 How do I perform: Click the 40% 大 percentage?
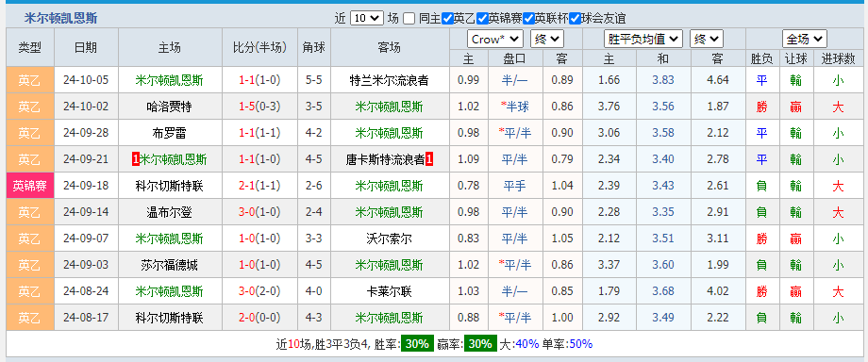527,344
